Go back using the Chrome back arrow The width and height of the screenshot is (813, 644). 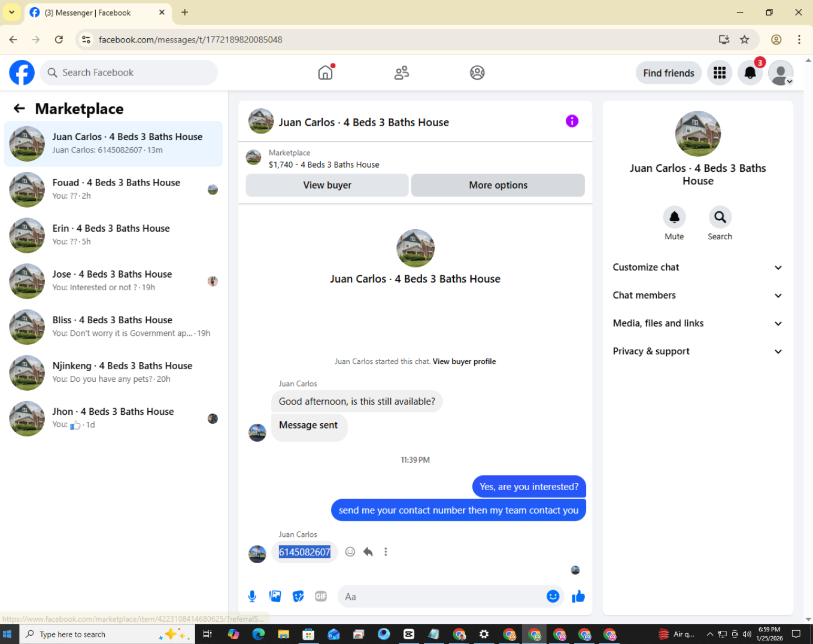pos(13,40)
